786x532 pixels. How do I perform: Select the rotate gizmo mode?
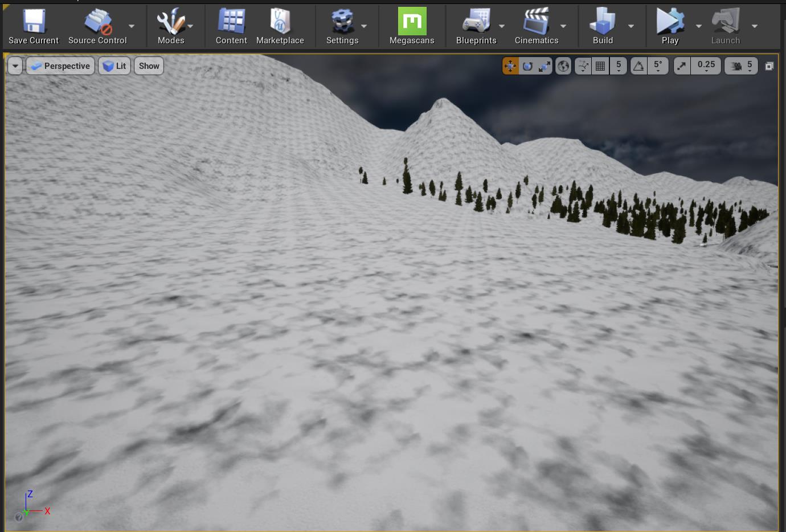point(527,66)
